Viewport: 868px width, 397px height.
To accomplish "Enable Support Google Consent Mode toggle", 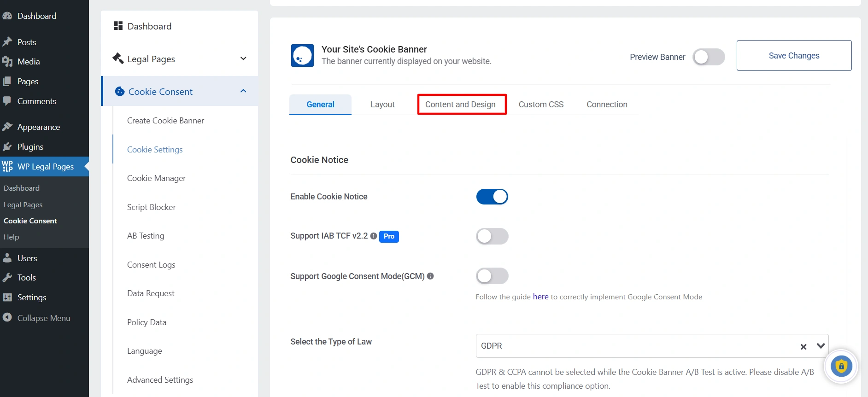I will pyautogui.click(x=492, y=276).
